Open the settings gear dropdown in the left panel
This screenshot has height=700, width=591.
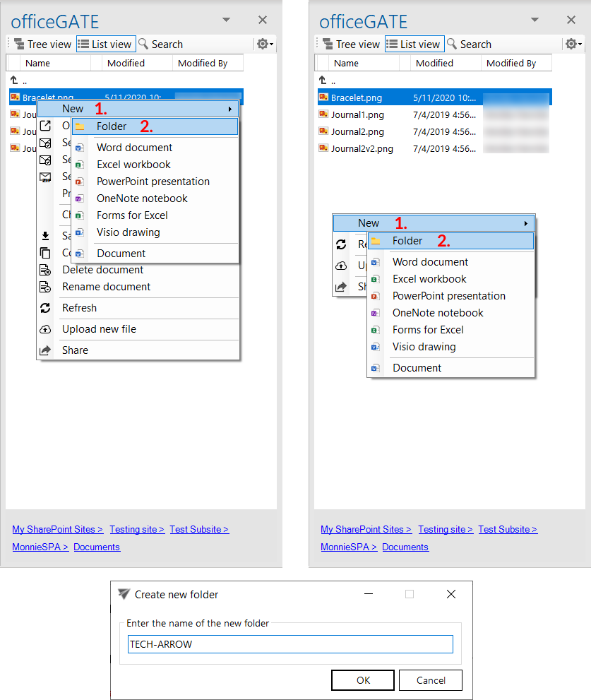click(265, 44)
